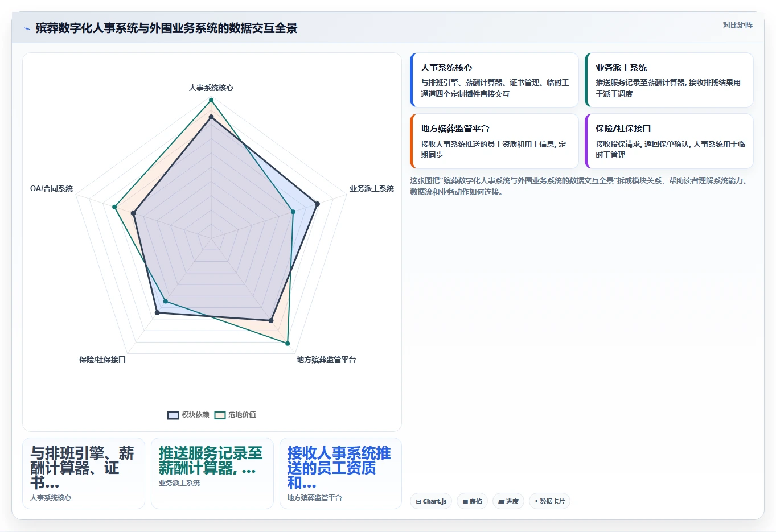Click the lightning icon beside the page title
The height and width of the screenshot is (532, 776).
tap(27, 28)
